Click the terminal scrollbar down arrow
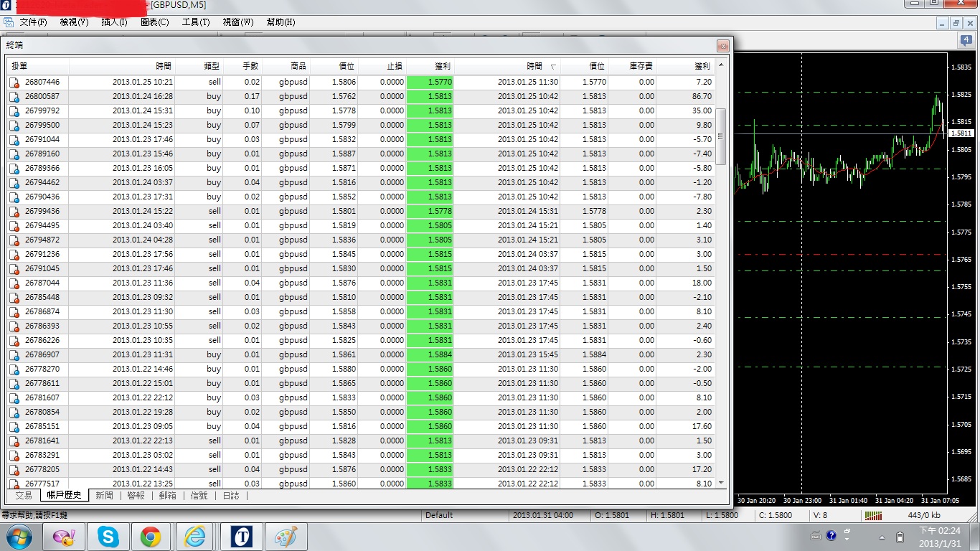980x551 pixels. (721, 484)
